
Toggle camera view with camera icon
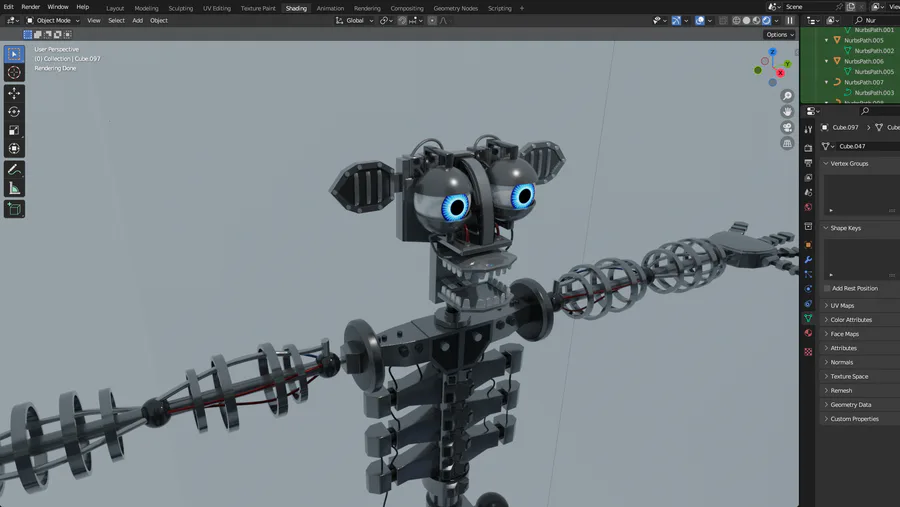(x=787, y=127)
